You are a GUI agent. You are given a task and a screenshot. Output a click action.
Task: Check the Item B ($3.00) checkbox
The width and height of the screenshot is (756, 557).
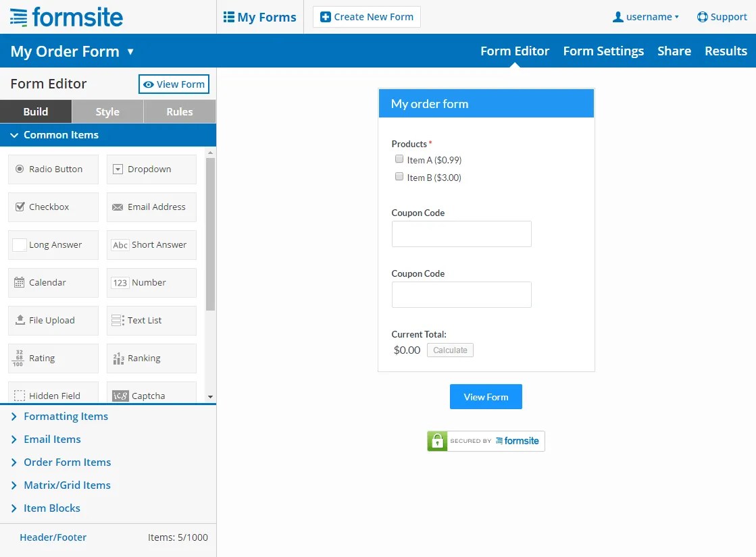399,176
